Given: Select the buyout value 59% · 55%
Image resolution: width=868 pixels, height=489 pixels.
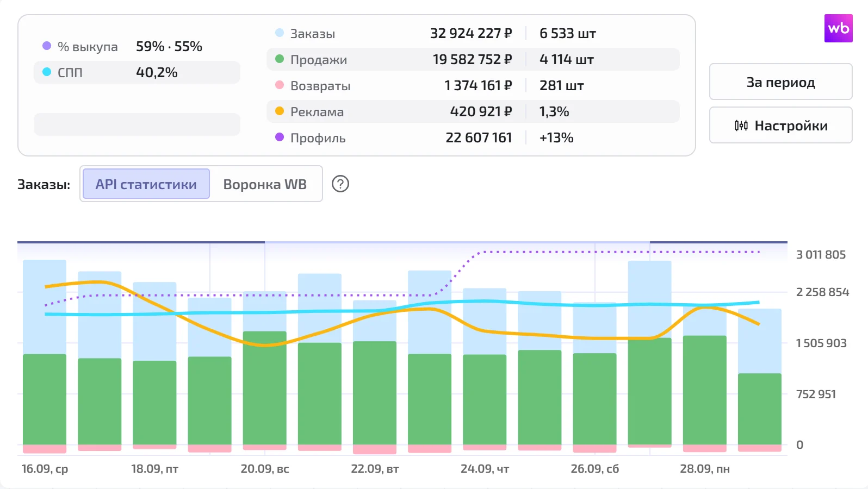Looking at the screenshot, I should point(169,46).
